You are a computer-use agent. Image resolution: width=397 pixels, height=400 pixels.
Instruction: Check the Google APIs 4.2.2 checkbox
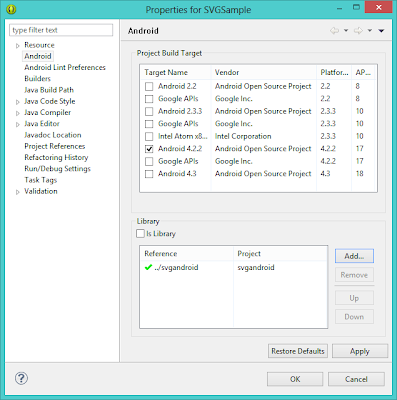pos(149,161)
